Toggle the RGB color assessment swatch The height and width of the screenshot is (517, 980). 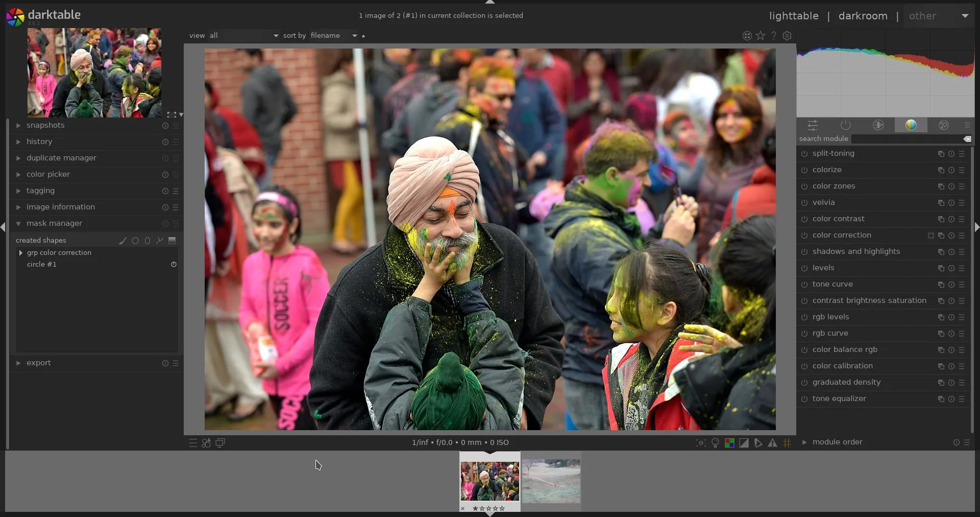(729, 443)
